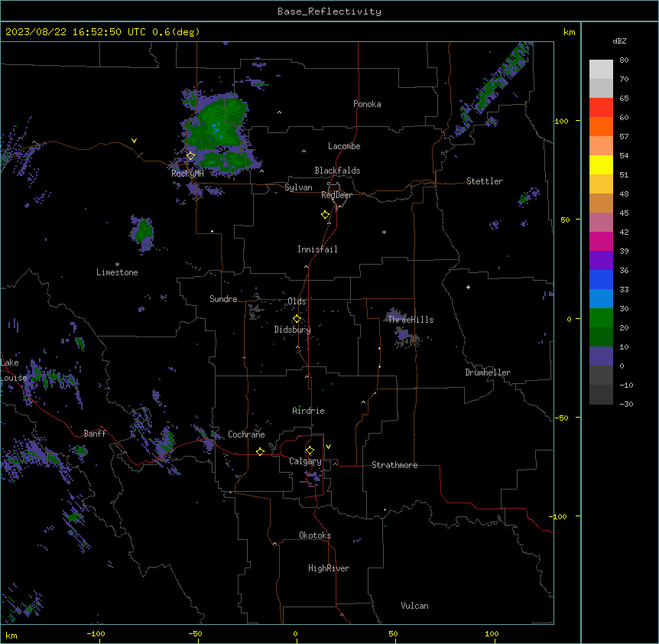Click the Sundre town label
659x644 pixels.
[x=223, y=299]
